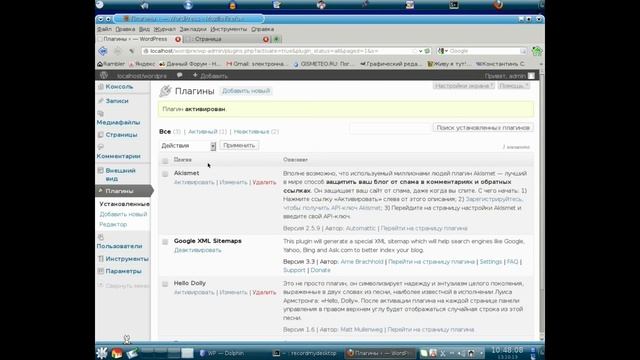Tick the checkbox for the Hello Dolly plugin

pos(165,284)
